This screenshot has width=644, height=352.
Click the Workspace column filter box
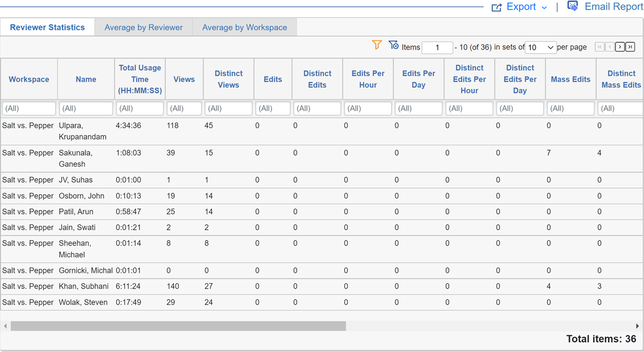(29, 109)
